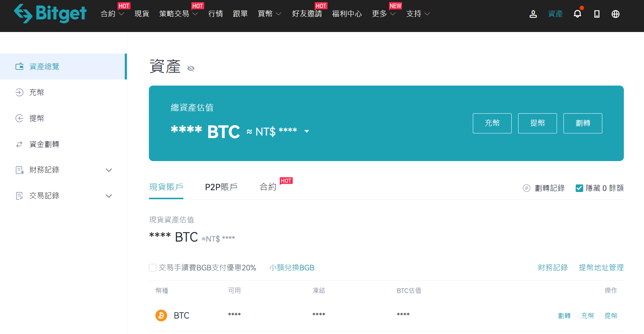Open the language globe icon
This screenshot has width=644, height=334.
pos(616,14)
